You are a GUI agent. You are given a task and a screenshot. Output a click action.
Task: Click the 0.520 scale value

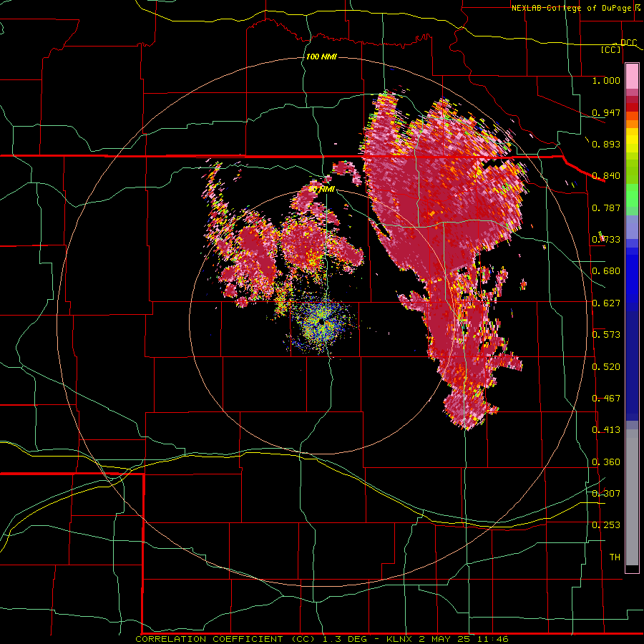click(x=606, y=367)
